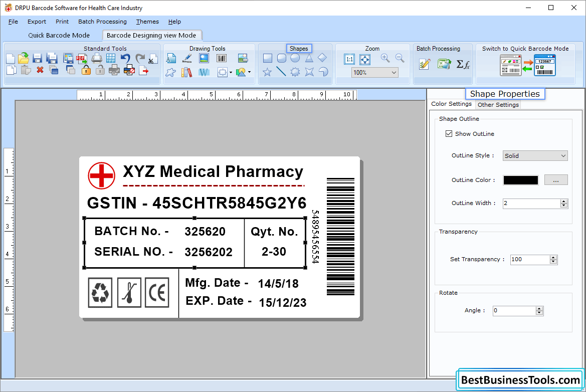586x392 pixels.
Task: Click the black OutLine Color swatch
Action: pyautogui.click(x=520, y=180)
